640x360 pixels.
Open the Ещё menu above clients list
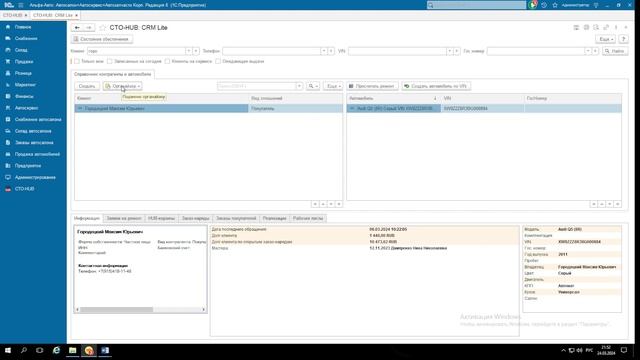(333, 86)
